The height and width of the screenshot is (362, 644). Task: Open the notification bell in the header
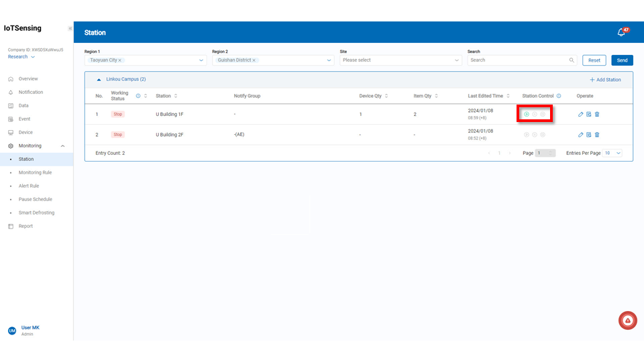621,32
